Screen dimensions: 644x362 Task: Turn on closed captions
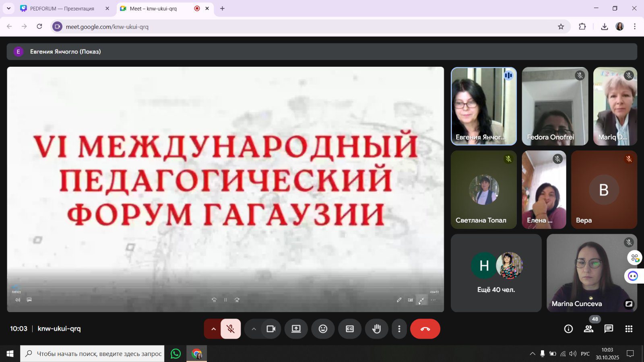[350, 329]
